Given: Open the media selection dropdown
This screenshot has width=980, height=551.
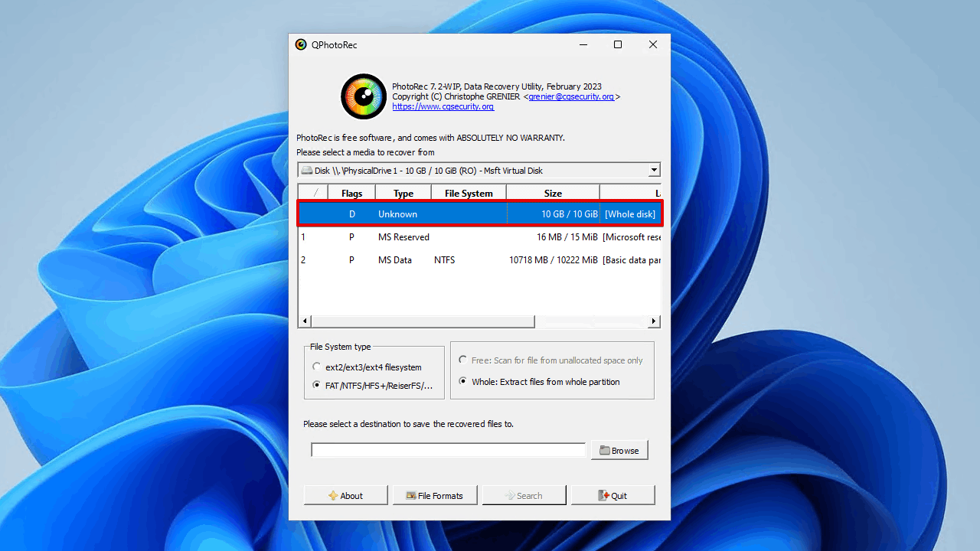Looking at the screenshot, I should click(x=653, y=170).
